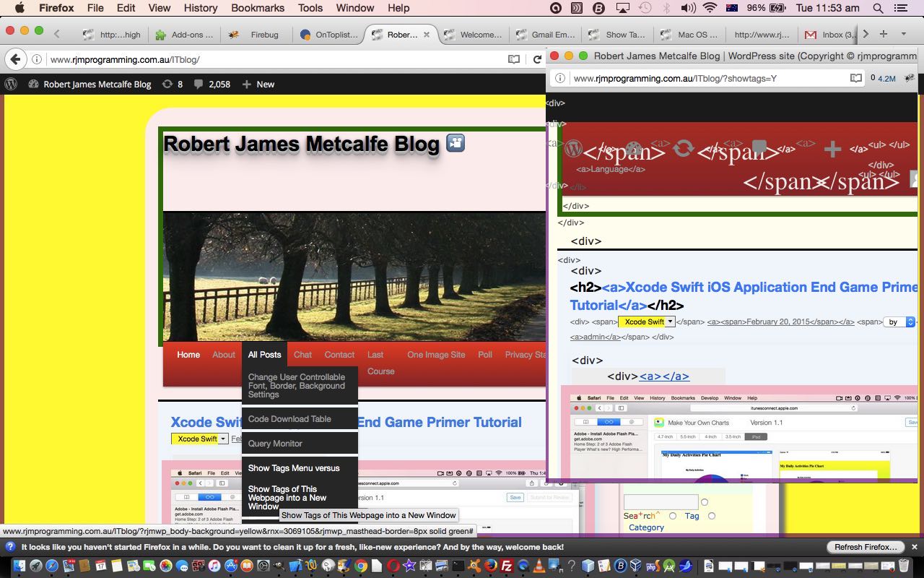Open Xcode Swift iOS tutorial heading link in popup
This screenshot has height=578, width=924.
click(744, 296)
